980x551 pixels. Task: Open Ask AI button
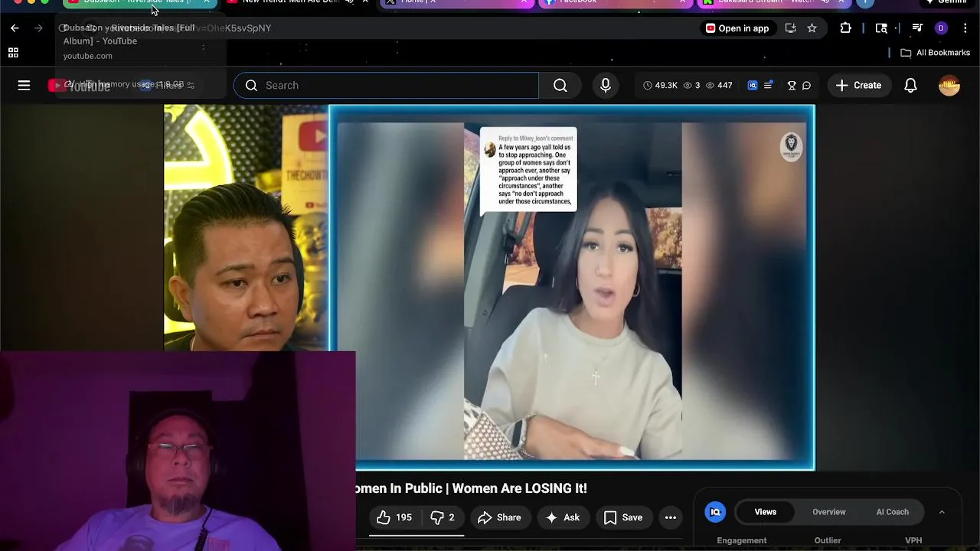[562, 517]
